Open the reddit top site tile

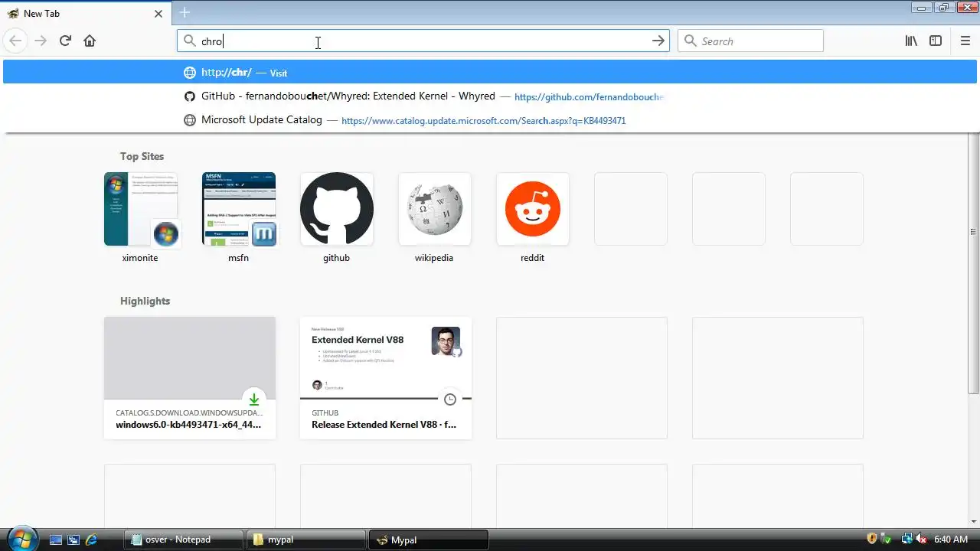[532, 209]
